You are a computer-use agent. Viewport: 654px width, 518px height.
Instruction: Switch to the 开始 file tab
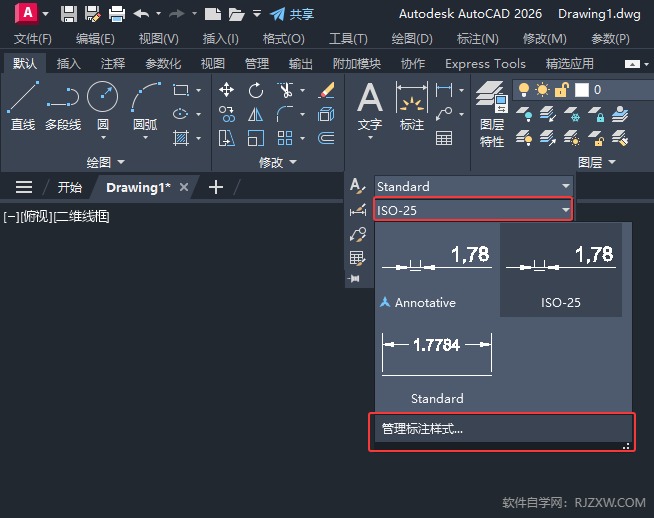point(70,187)
